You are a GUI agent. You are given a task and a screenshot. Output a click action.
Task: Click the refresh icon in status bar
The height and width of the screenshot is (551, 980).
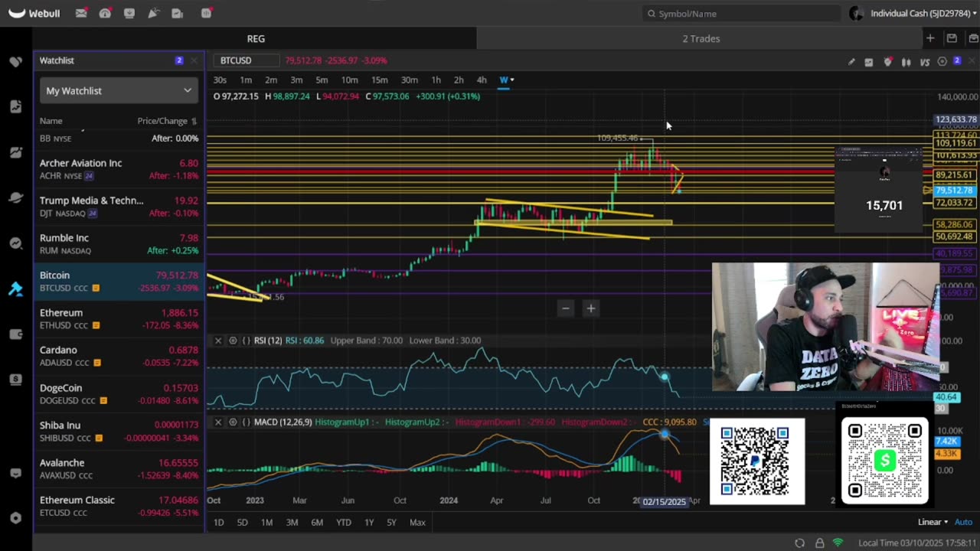click(x=799, y=543)
